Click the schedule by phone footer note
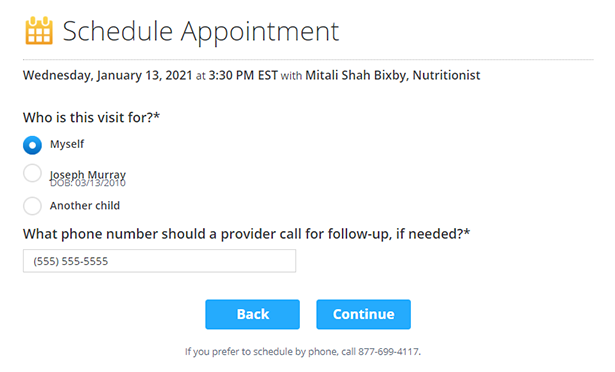Screen dimensions: 615x372 [303, 351]
